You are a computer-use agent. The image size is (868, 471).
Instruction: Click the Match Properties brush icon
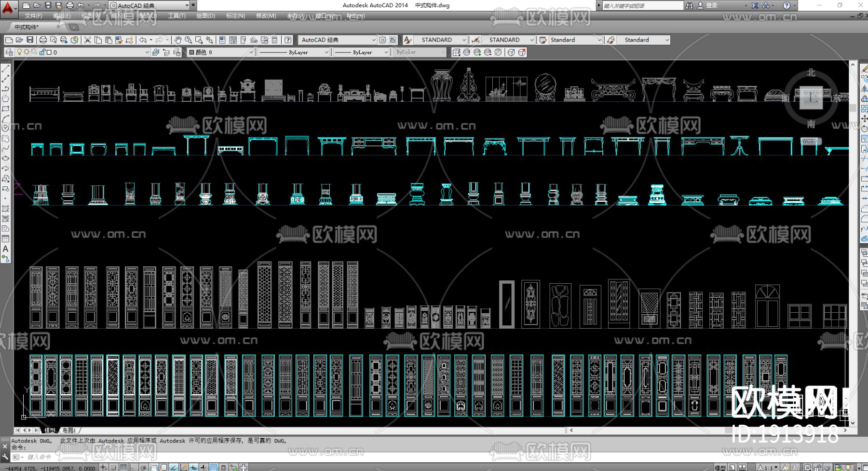(x=119, y=40)
